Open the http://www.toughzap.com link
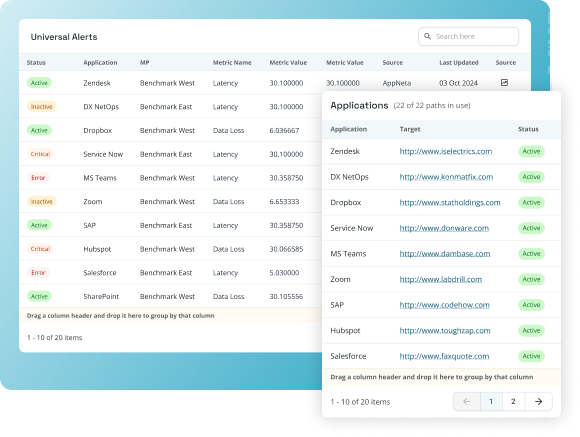The width and height of the screenshot is (580, 437). point(445,330)
